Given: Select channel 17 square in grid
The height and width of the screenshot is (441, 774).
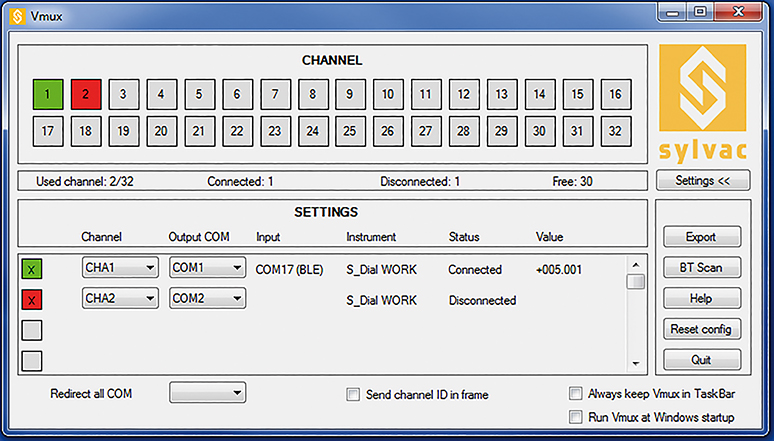Looking at the screenshot, I should pyautogui.click(x=47, y=131).
